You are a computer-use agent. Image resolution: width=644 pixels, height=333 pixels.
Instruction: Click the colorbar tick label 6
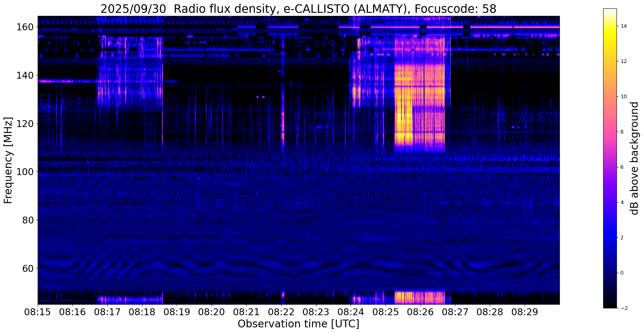[622, 167]
